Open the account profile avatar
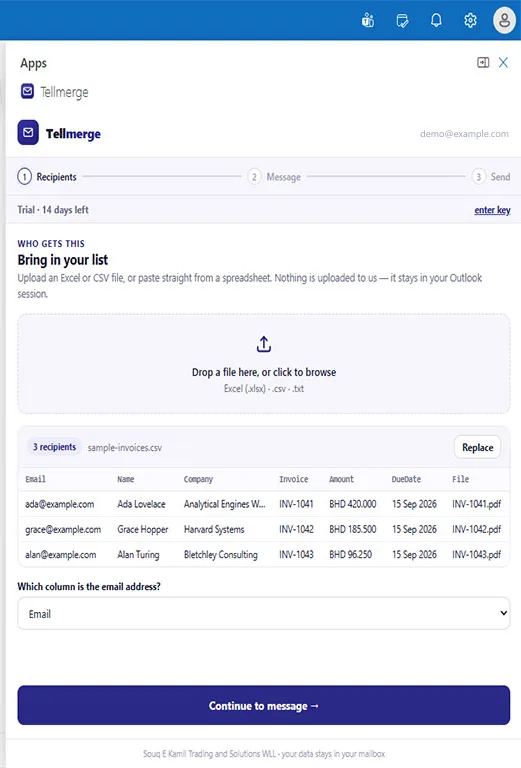Viewport: 521px width, 768px height. pos(504,21)
